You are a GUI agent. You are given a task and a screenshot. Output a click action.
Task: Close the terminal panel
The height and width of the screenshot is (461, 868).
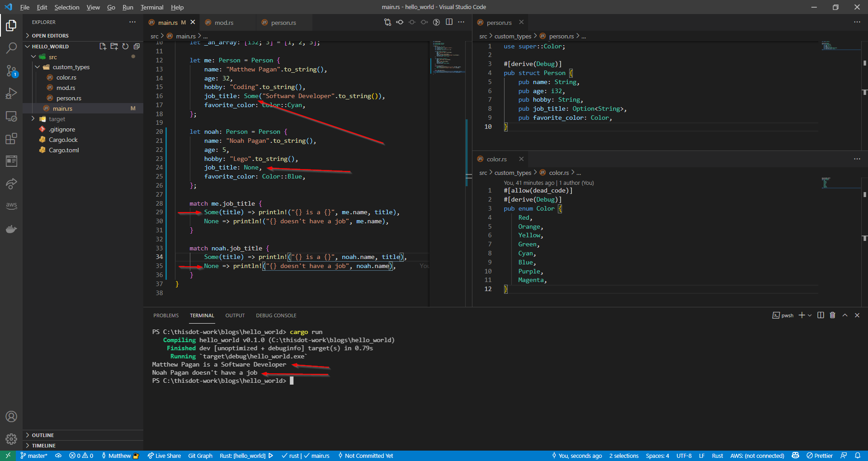pos(857,315)
